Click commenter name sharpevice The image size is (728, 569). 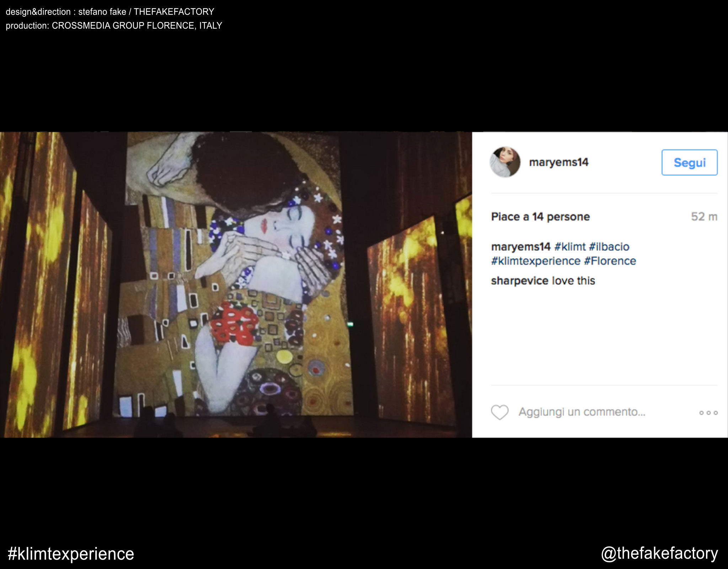[x=519, y=281]
